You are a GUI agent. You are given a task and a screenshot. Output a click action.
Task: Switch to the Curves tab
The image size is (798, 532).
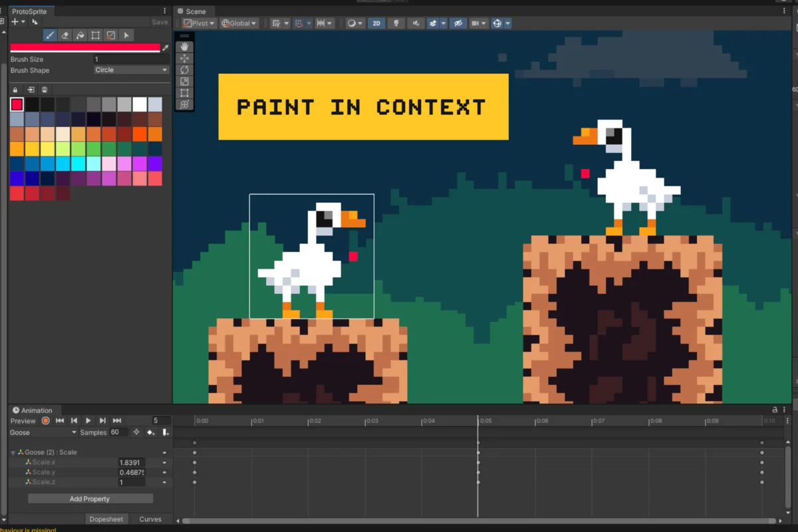(x=150, y=519)
